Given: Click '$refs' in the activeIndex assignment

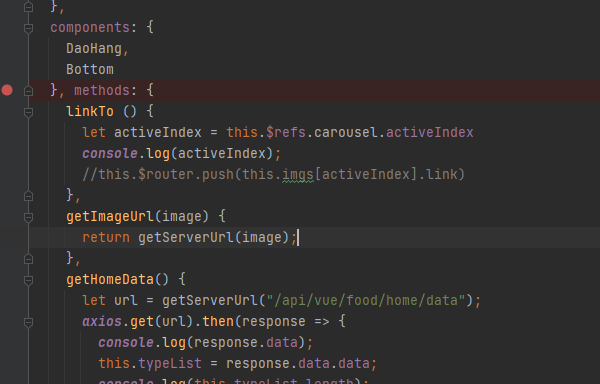Looking at the screenshot, I should pyautogui.click(x=285, y=133).
